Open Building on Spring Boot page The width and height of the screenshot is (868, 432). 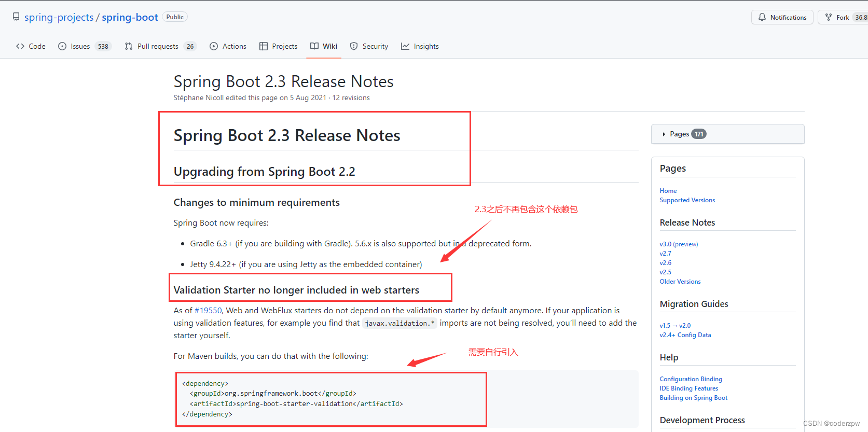click(694, 398)
